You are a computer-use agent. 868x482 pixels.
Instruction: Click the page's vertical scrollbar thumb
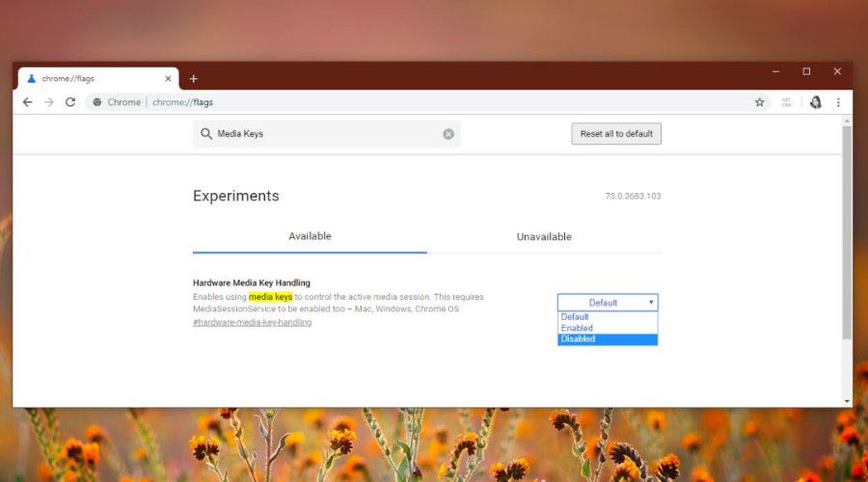click(847, 231)
